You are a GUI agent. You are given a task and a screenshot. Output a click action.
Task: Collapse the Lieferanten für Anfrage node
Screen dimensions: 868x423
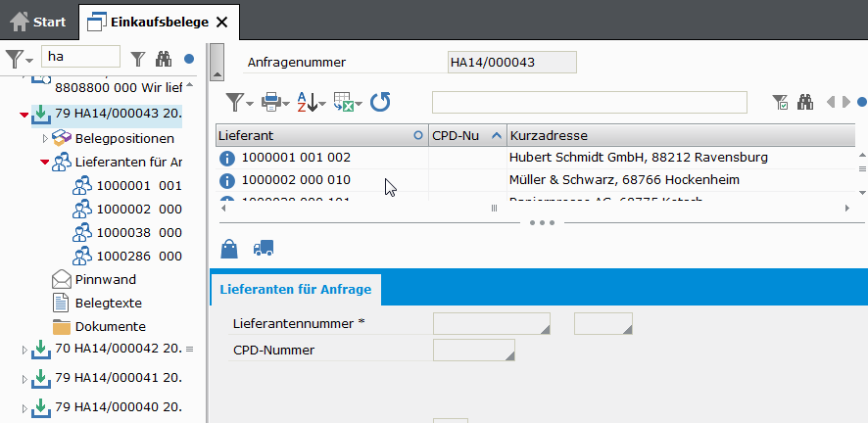point(45,163)
